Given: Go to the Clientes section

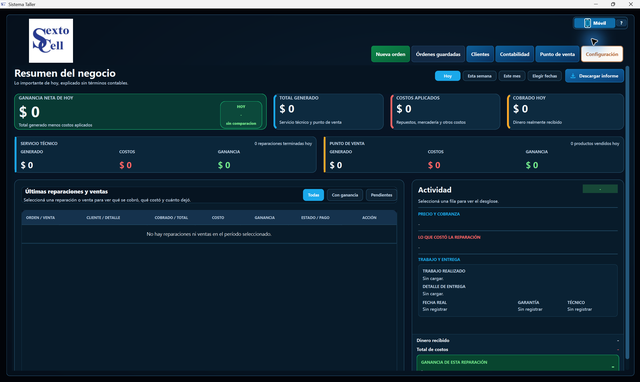Looking at the screenshot, I should 480,54.
